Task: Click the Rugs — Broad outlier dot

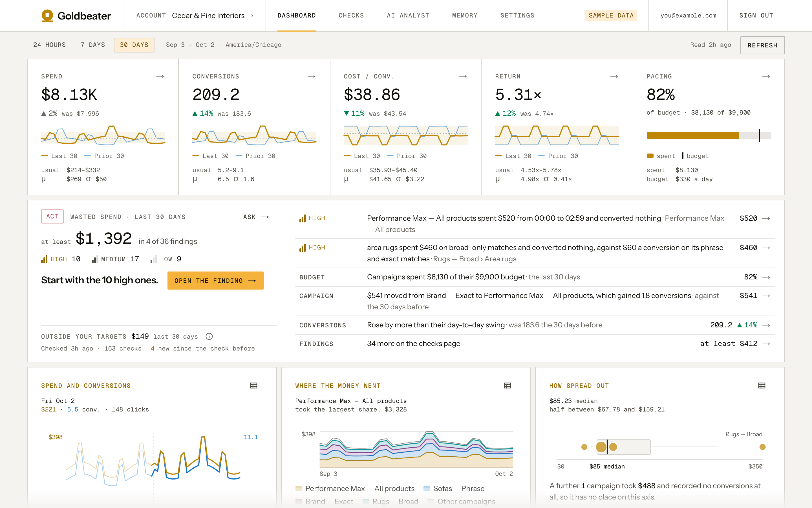Action: (x=762, y=447)
